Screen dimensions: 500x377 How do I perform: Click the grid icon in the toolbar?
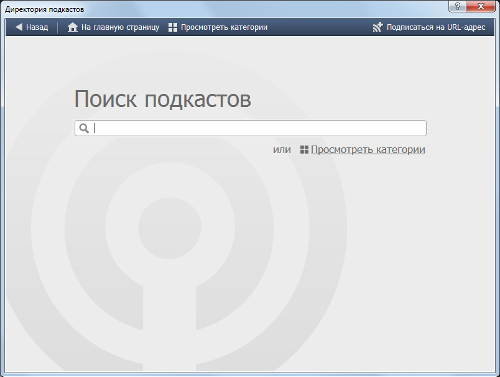[173, 27]
